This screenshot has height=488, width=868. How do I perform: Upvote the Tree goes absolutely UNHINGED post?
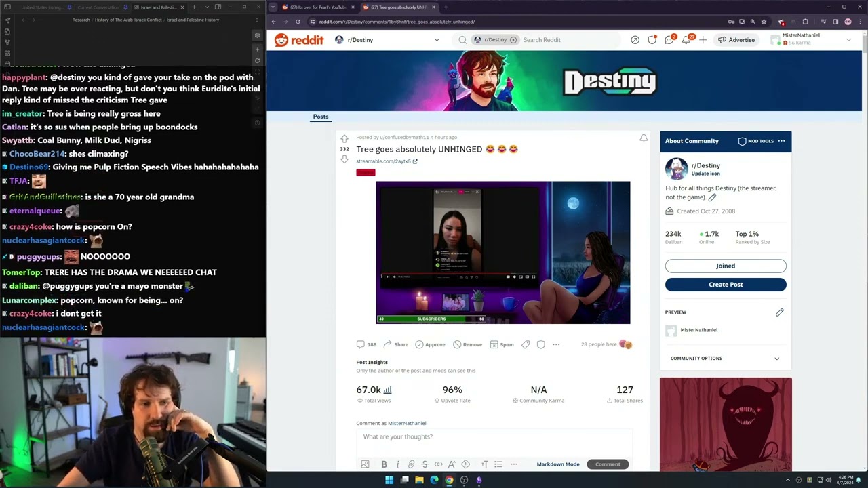coord(344,138)
